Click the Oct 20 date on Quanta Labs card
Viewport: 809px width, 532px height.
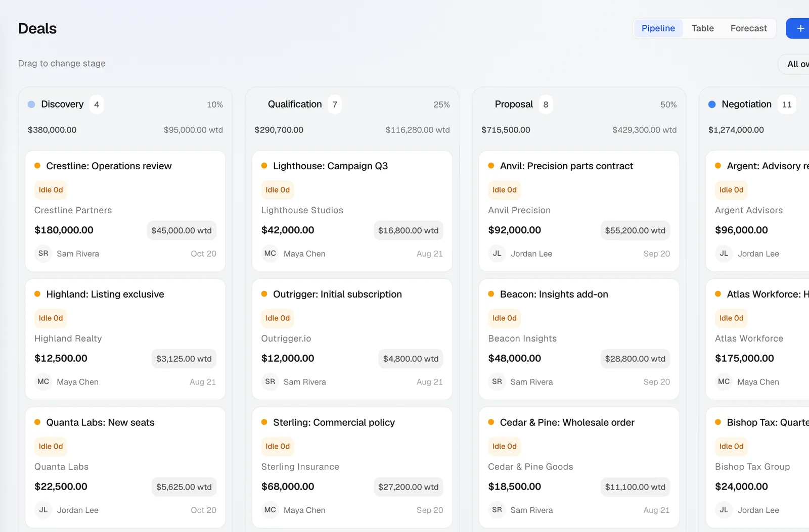point(203,510)
